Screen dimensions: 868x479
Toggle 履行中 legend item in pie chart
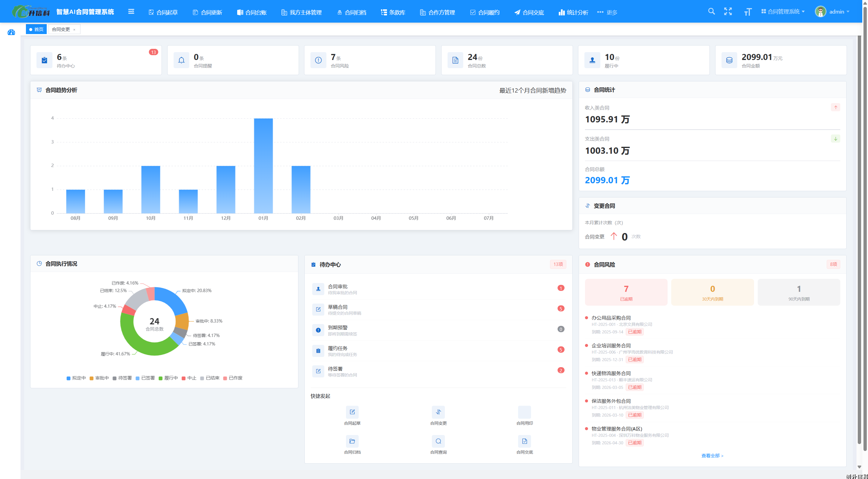[168, 378]
